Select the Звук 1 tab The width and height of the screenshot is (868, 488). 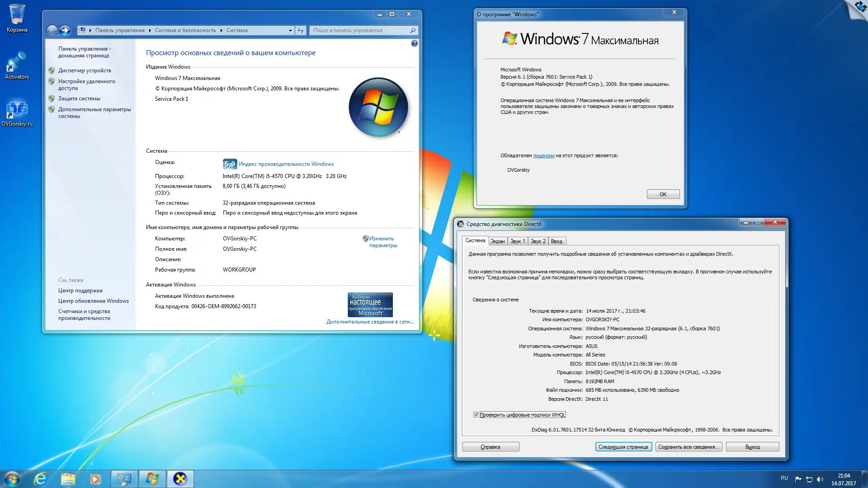(518, 241)
